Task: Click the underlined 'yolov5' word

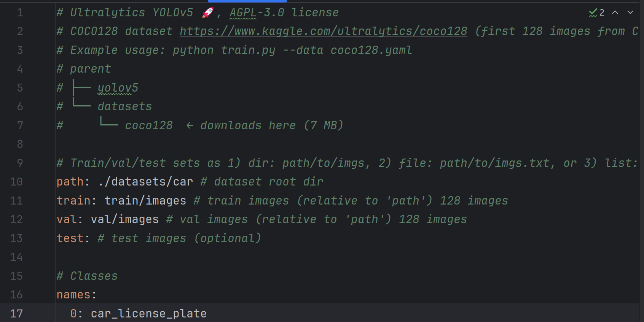Action: (x=118, y=88)
